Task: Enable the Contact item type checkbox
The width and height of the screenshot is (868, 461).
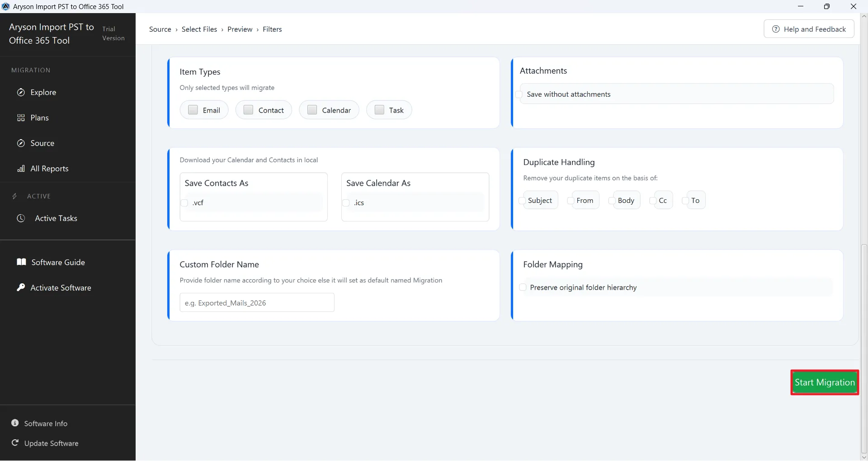Action: coord(248,110)
